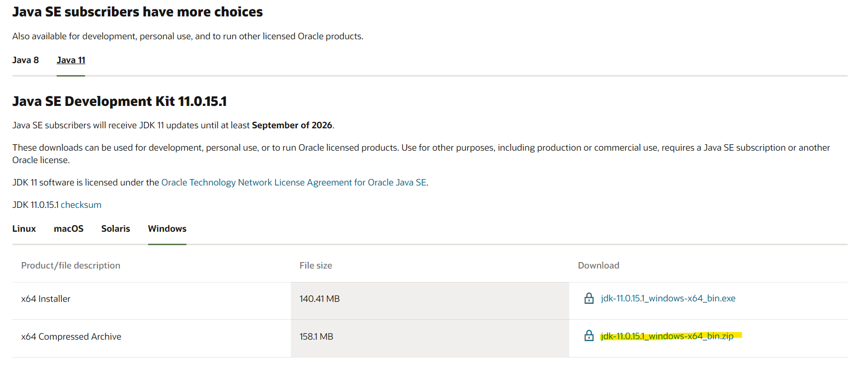Click the Product/file description column header
868x371 pixels.
(x=71, y=266)
